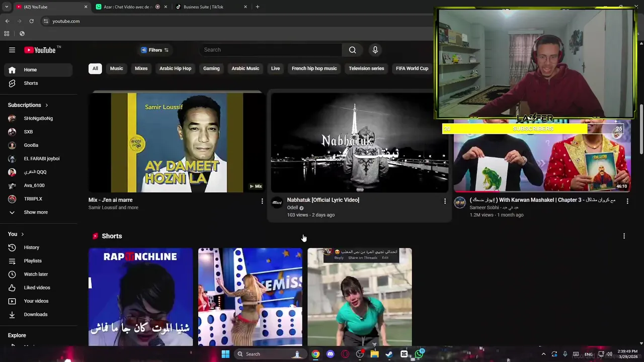This screenshot has width=644, height=362.
Task: Open the Mix - J'en ai marre title
Action: (111, 200)
